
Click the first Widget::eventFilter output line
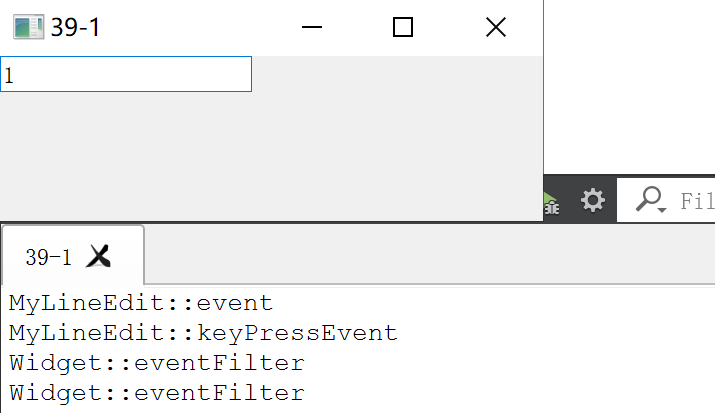[157, 363]
